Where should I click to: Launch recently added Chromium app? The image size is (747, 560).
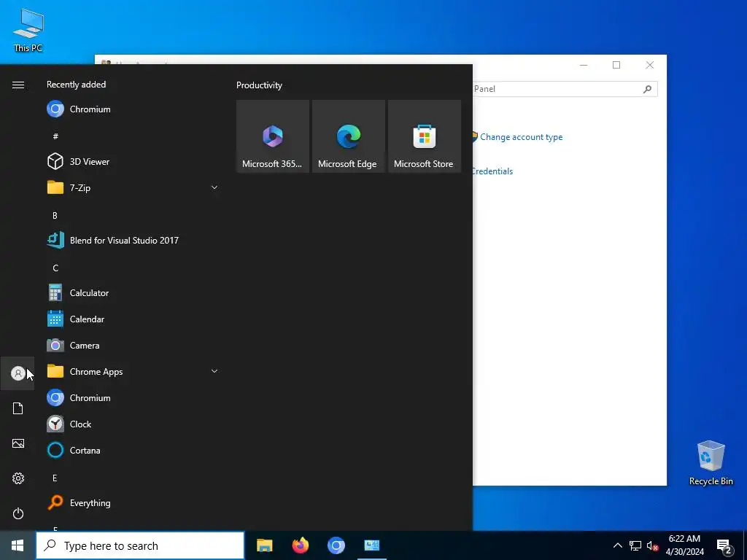coord(133,109)
